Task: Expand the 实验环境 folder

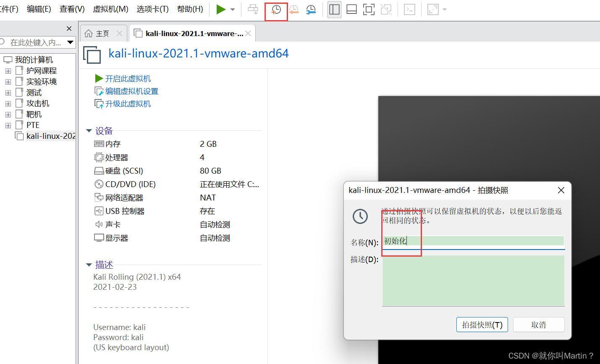Action: pyautogui.click(x=8, y=82)
